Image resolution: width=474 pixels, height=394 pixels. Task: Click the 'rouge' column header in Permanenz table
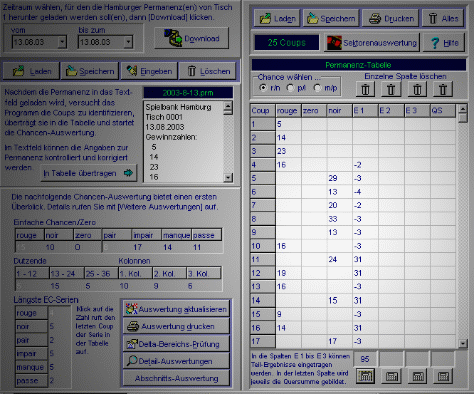point(289,111)
